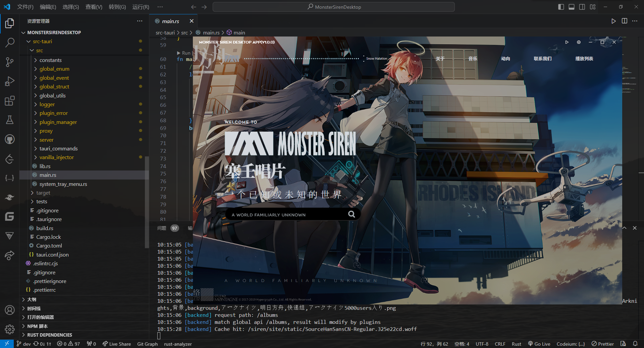
Task: Go forward with title bar arrow
Action: tap(204, 7)
